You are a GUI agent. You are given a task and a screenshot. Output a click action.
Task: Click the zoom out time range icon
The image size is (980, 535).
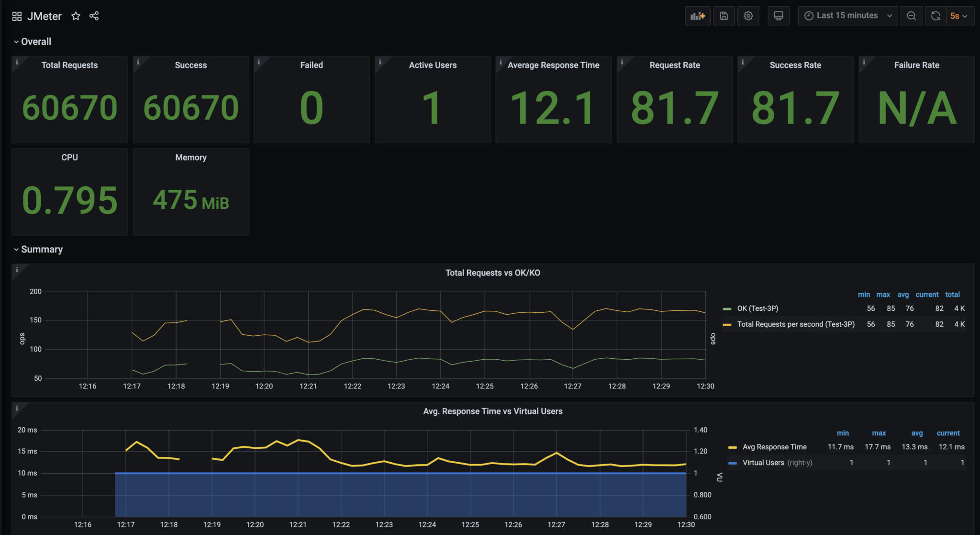(911, 16)
